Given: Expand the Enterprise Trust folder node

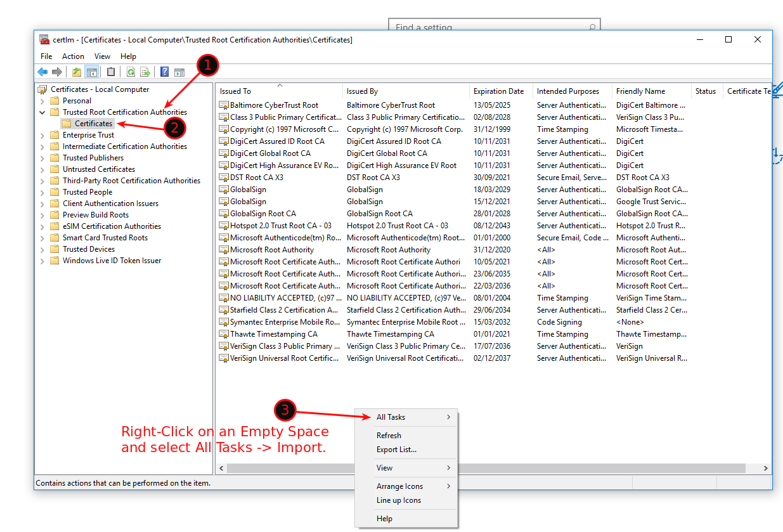Looking at the screenshot, I should point(42,135).
